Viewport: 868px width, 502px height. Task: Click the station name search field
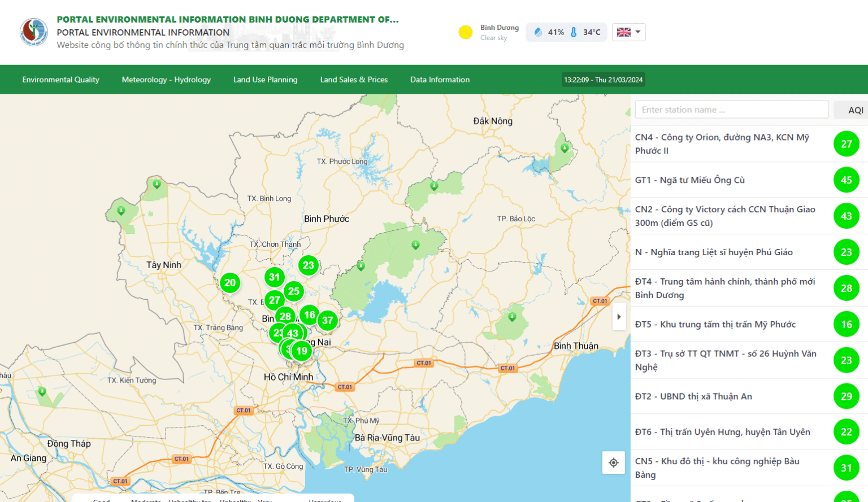coord(732,109)
